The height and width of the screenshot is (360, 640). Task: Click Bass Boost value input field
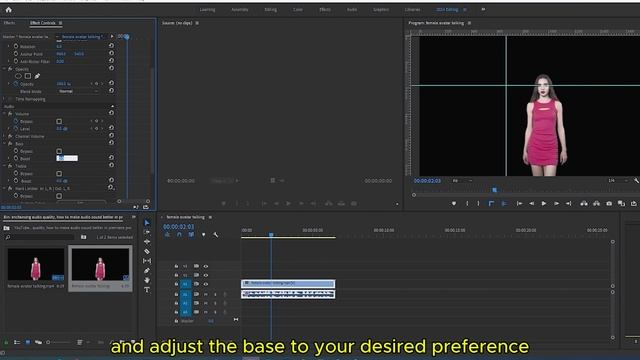pos(67,158)
